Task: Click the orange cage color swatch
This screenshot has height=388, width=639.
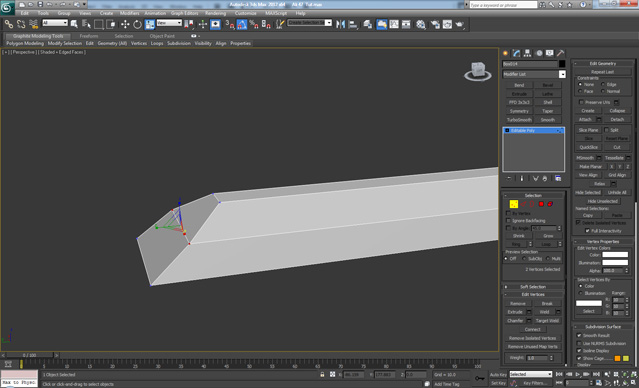Action: pyautogui.click(x=617, y=358)
